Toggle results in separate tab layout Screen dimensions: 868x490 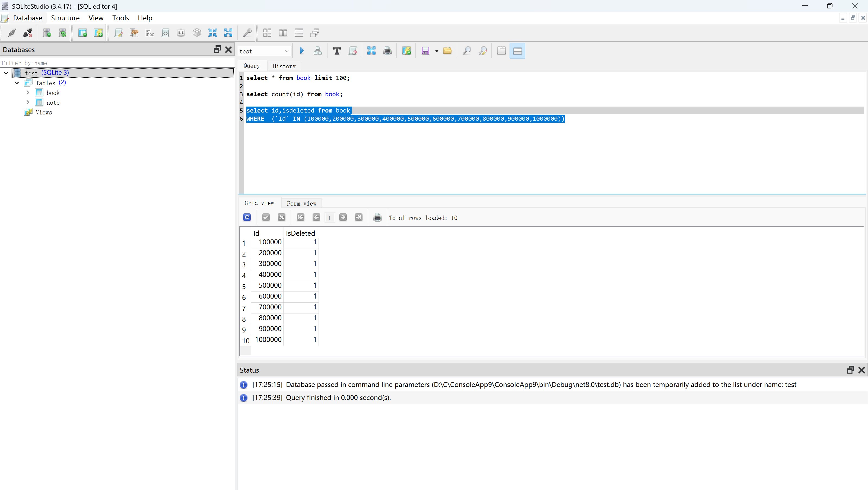tap(501, 51)
